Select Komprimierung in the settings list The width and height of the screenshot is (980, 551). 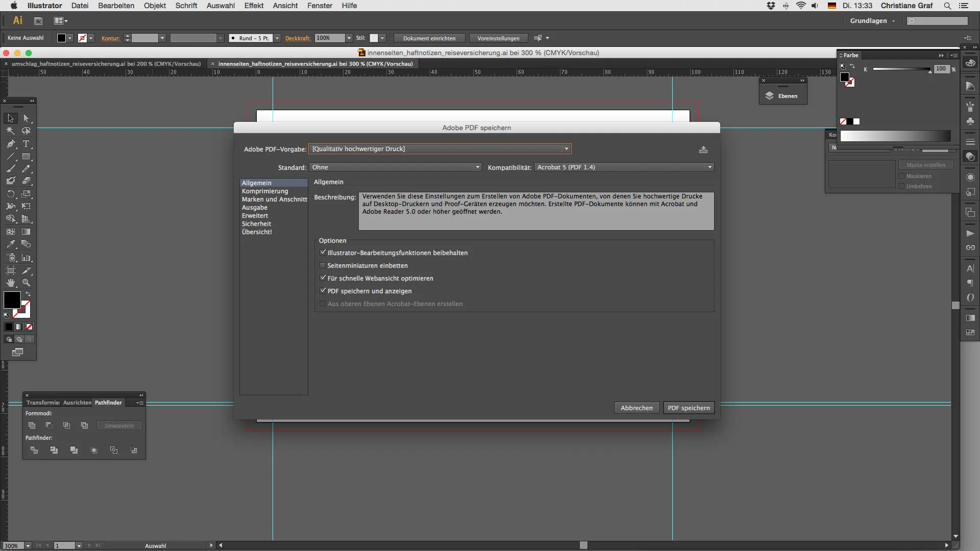pyautogui.click(x=265, y=191)
